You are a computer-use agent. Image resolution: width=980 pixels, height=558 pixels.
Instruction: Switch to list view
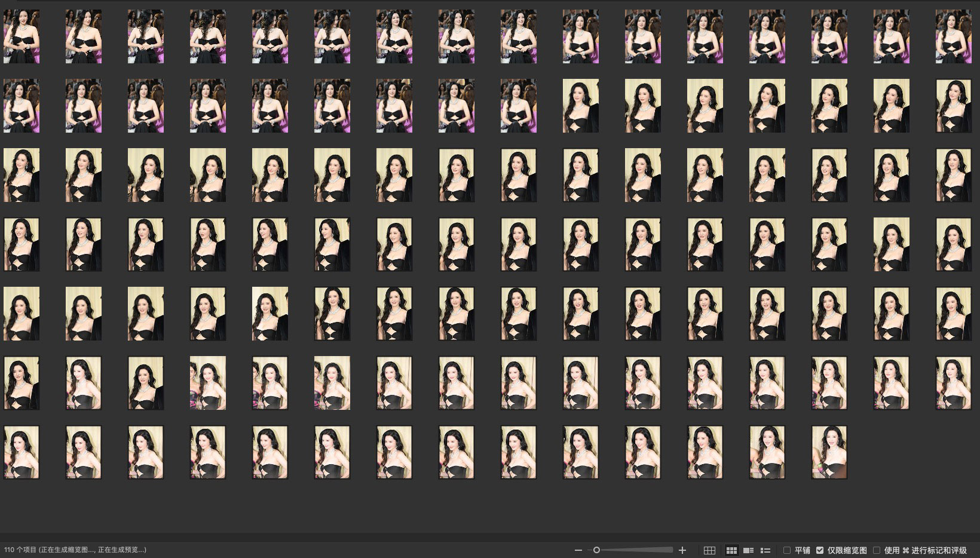pos(765,550)
